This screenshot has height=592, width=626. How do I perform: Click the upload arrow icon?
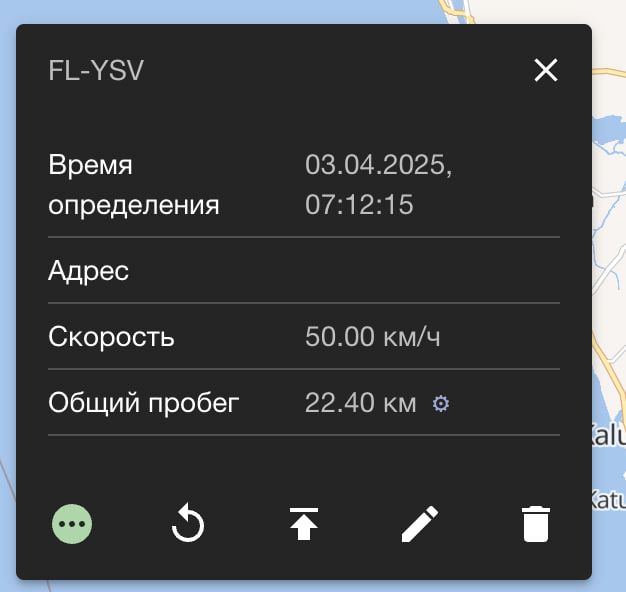click(304, 524)
